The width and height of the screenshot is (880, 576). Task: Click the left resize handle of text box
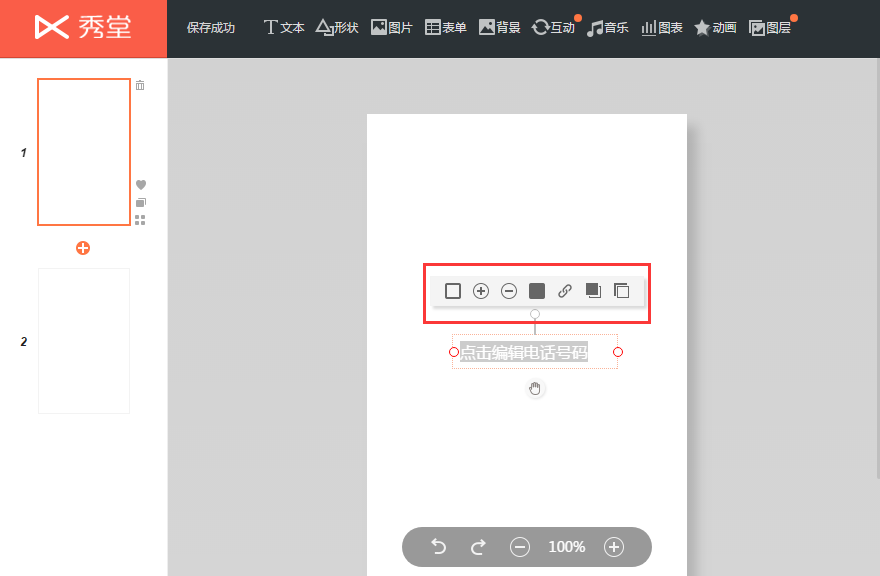coord(454,352)
